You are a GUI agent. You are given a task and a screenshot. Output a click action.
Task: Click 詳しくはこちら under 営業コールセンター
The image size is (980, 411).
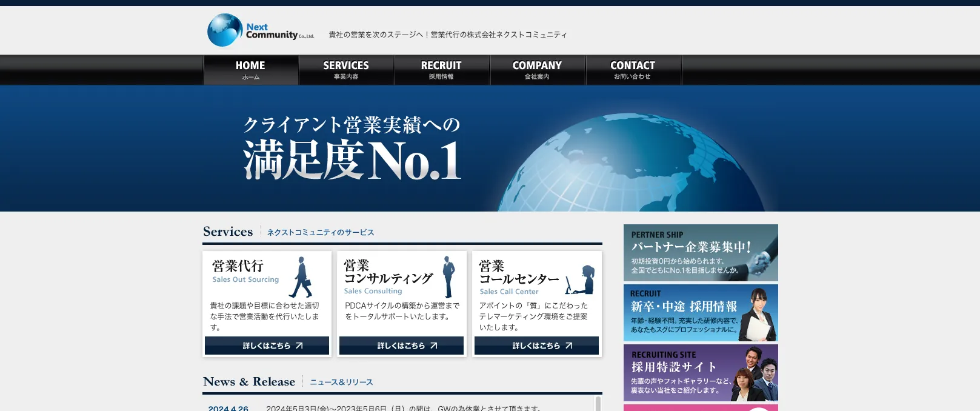tap(536, 346)
